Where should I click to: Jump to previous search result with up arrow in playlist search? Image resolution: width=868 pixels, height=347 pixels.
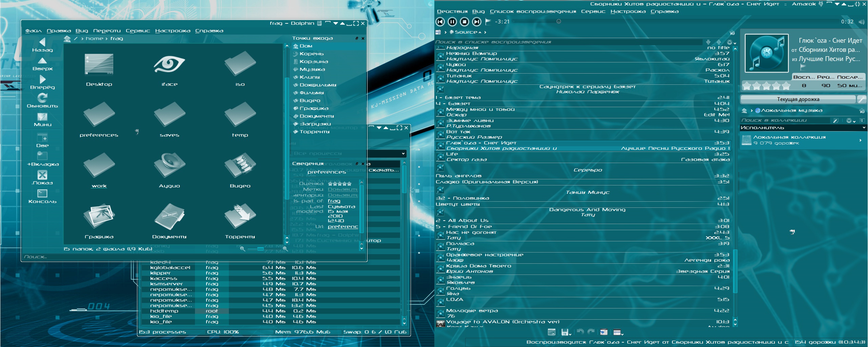point(719,42)
